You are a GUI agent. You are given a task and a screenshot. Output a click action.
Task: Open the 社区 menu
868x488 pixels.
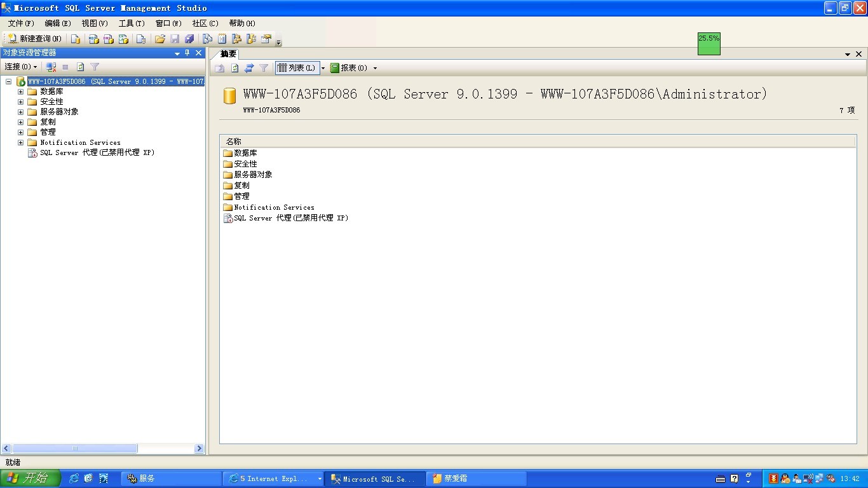tap(205, 24)
